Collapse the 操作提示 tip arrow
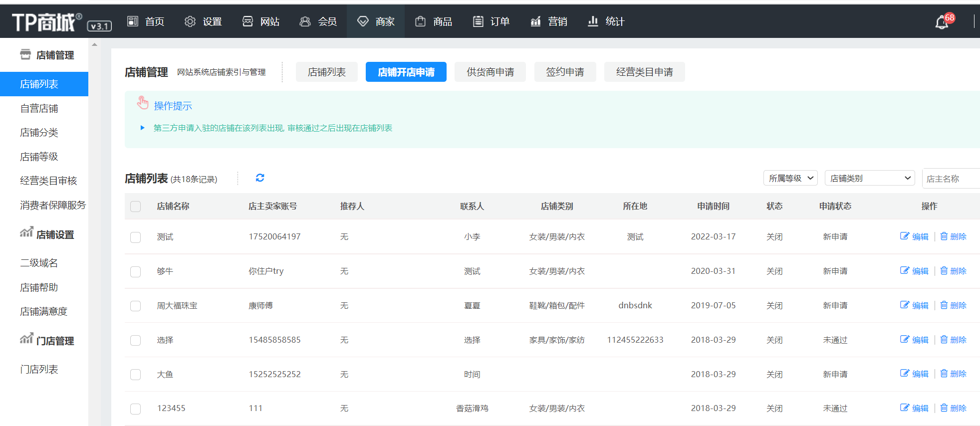The height and width of the screenshot is (426, 980). click(x=142, y=128)
